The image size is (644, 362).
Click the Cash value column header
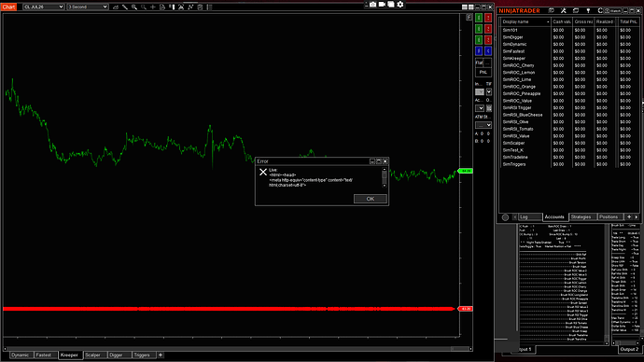pos(561,21)
